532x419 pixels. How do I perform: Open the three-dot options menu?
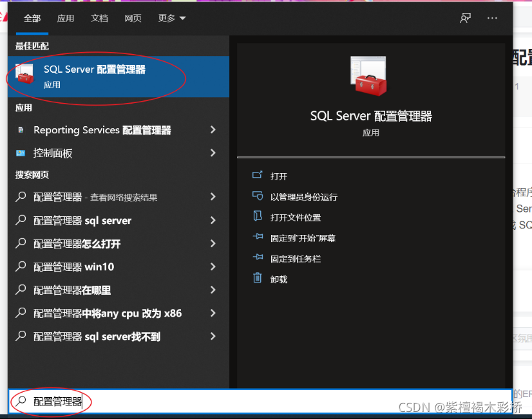492,18
